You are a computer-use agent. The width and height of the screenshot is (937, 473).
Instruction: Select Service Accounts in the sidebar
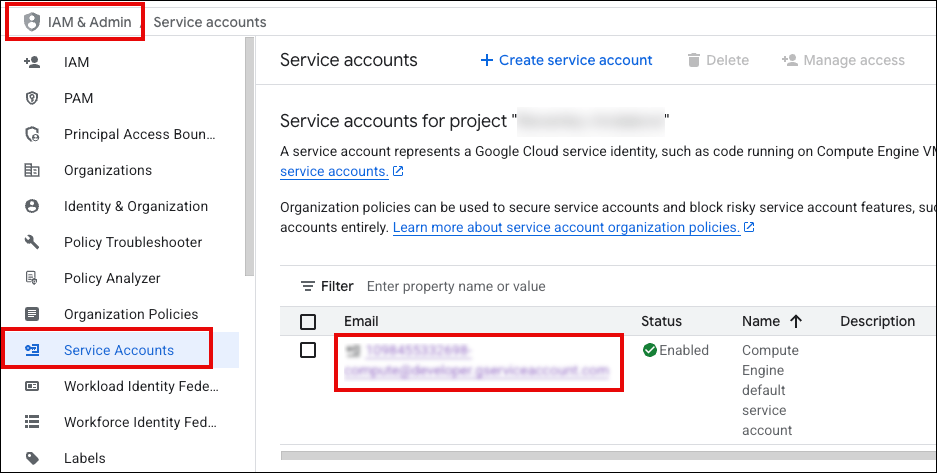click(x=119, y=350)
